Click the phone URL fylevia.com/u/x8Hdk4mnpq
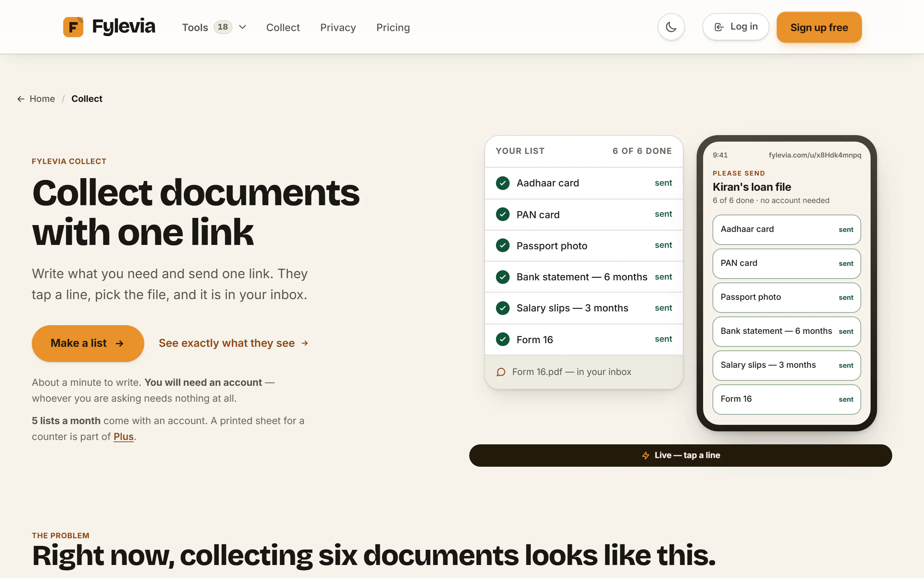The height and width of the screenshot is (578, 924). pos(815,155)
